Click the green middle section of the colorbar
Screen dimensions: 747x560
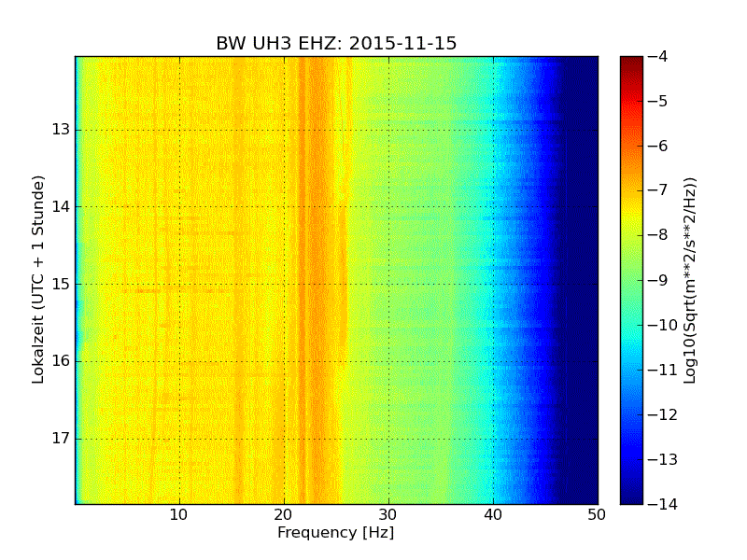[632, 280]
